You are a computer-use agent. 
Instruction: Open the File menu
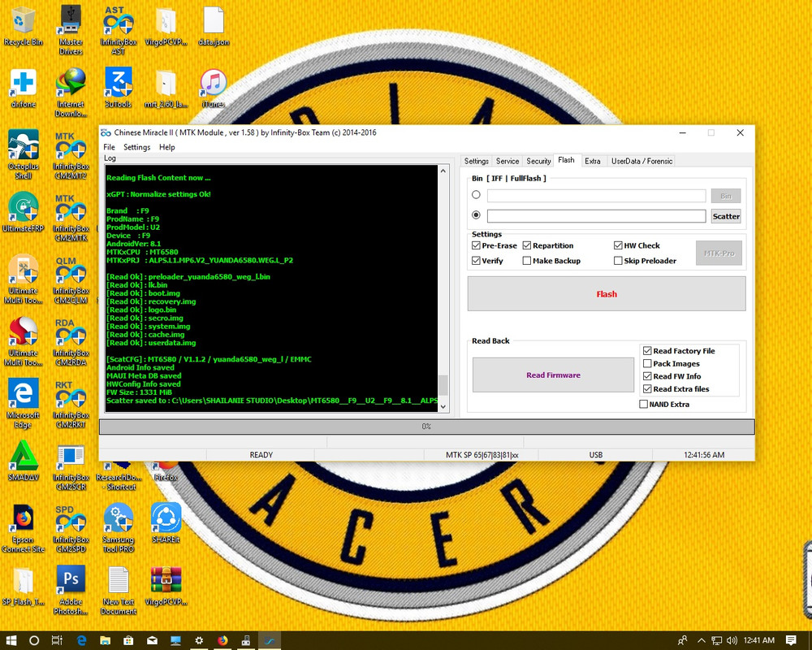point(109,147)
